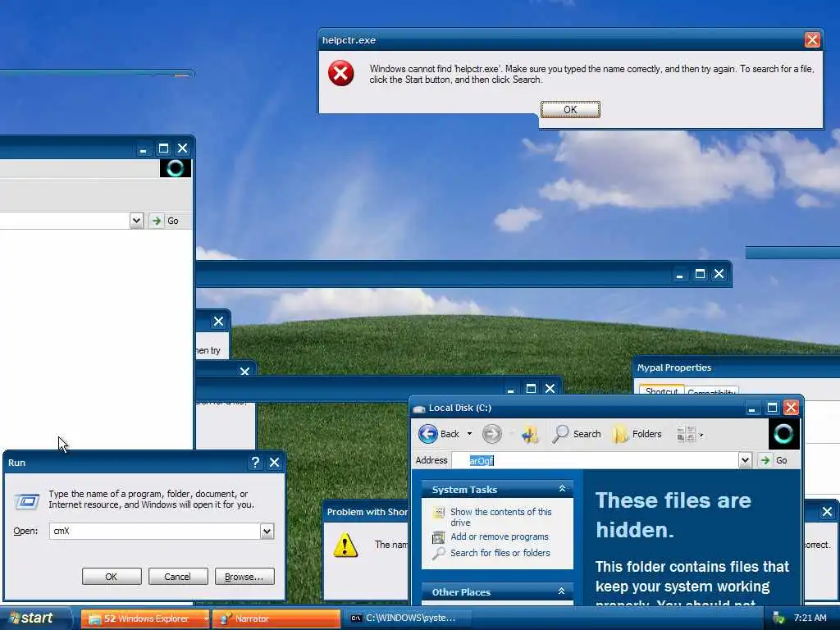Click the throbber logo in Local Disk window

[783, 434]
